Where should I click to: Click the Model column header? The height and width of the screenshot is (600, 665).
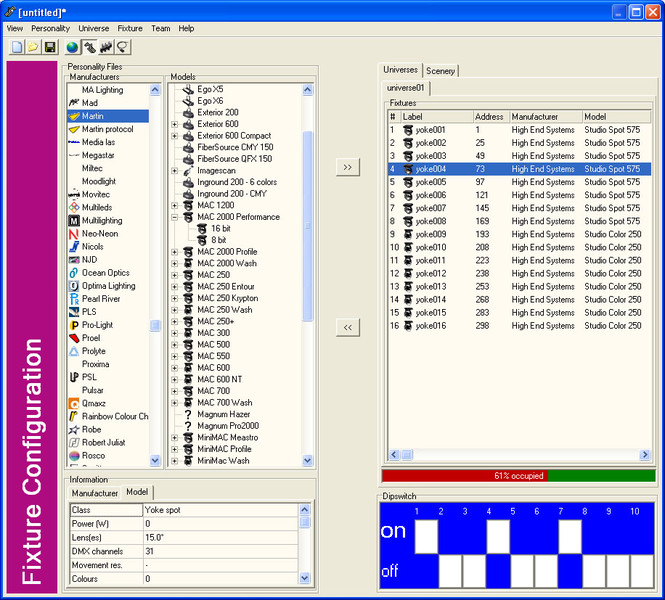pyautogui.click(x=617, y=117)
